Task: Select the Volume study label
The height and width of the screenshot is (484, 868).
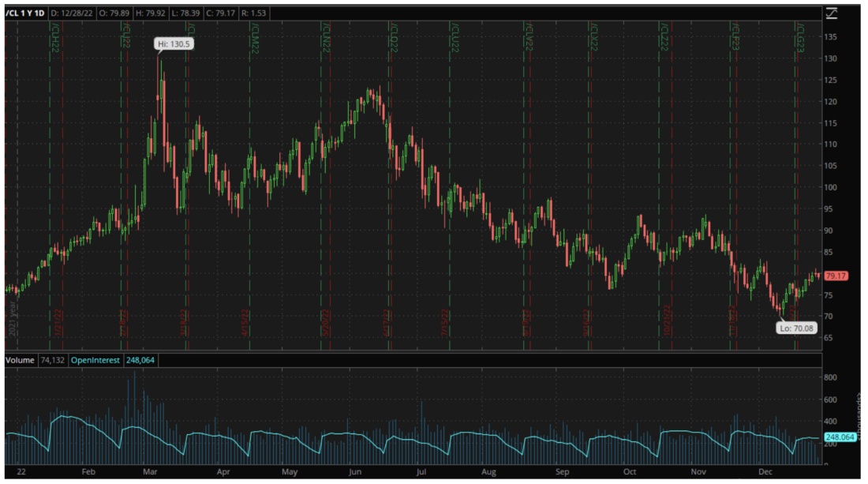Action: (x=21, y=360)
